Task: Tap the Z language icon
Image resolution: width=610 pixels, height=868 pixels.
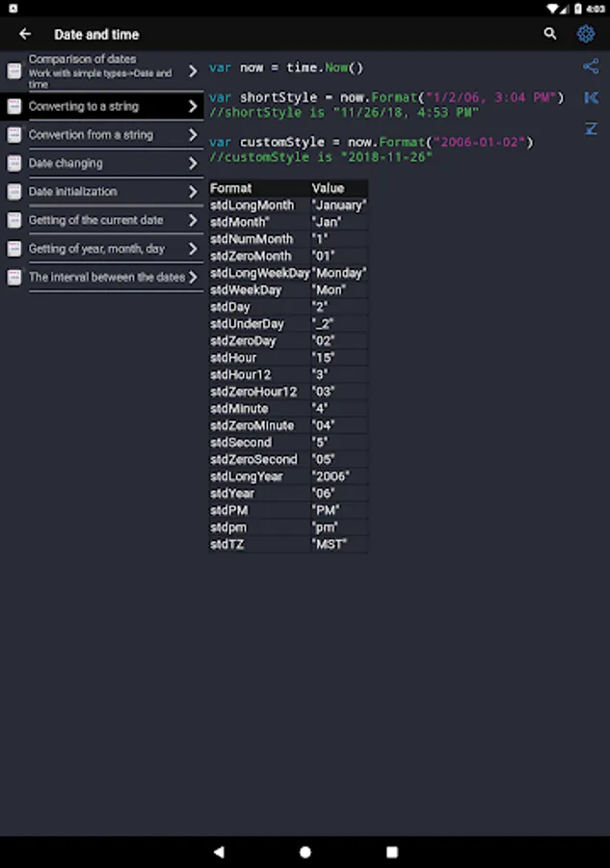Action: click(x=591, y=128)
